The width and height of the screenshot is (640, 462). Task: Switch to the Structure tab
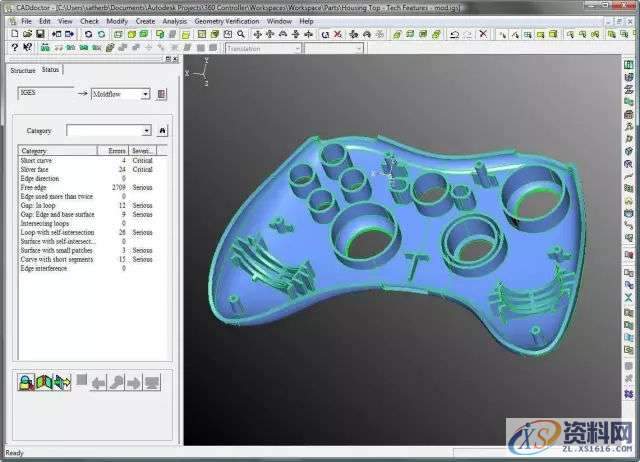[x=22, y=71]
